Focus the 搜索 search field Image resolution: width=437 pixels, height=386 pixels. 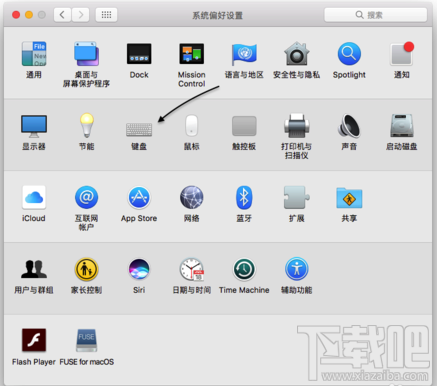[x=376, y=15]
